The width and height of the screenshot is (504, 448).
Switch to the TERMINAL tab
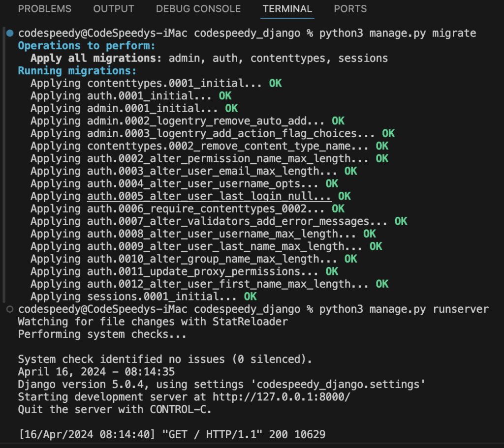click(287, 9)
